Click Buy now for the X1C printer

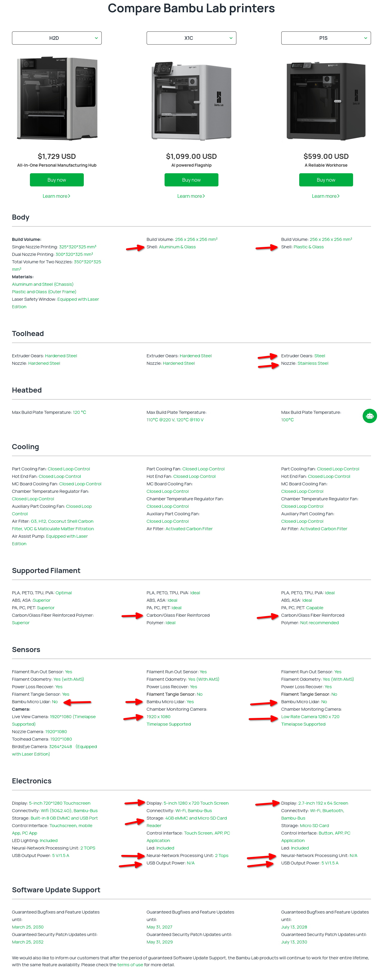pyautogui.click(x=191, y=180)
